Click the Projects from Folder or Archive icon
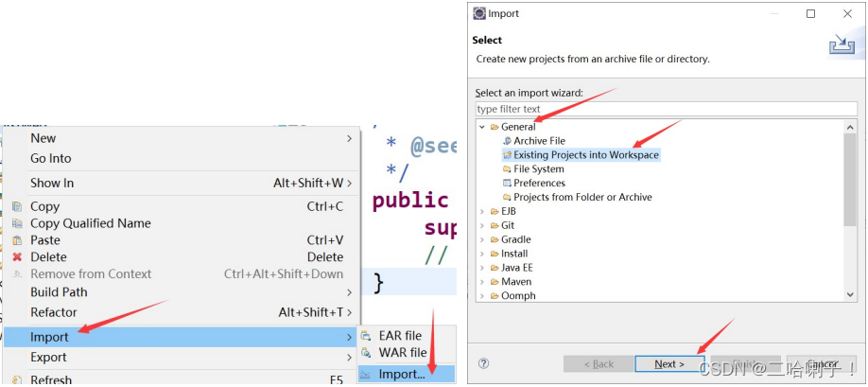The width and height of the screenshot is (868, 387). tap(507, 197)
